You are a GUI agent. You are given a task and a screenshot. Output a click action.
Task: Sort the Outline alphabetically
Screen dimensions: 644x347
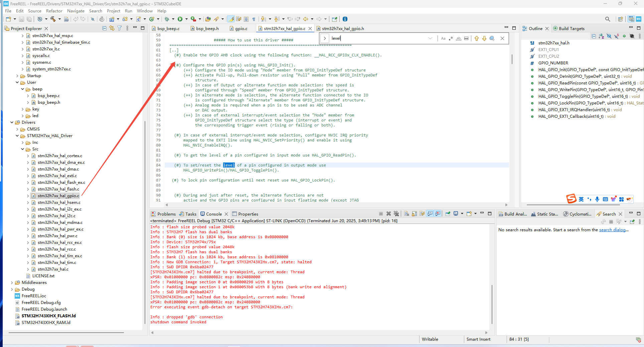click(x=601, y=36)
